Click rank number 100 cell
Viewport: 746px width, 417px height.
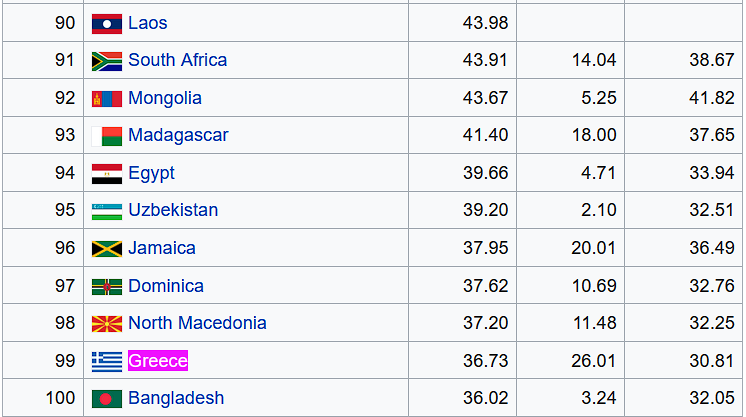61,398
